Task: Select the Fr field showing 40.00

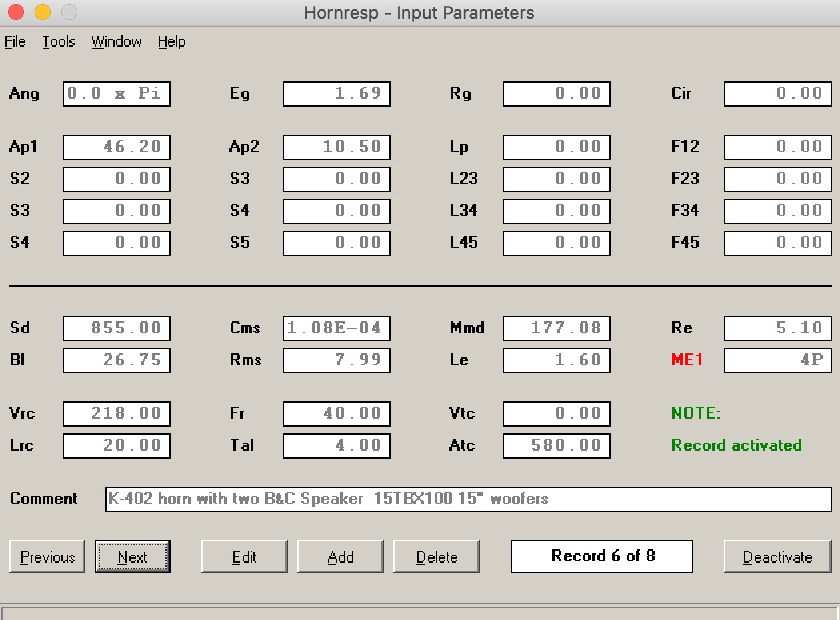Action: point(337,414)
